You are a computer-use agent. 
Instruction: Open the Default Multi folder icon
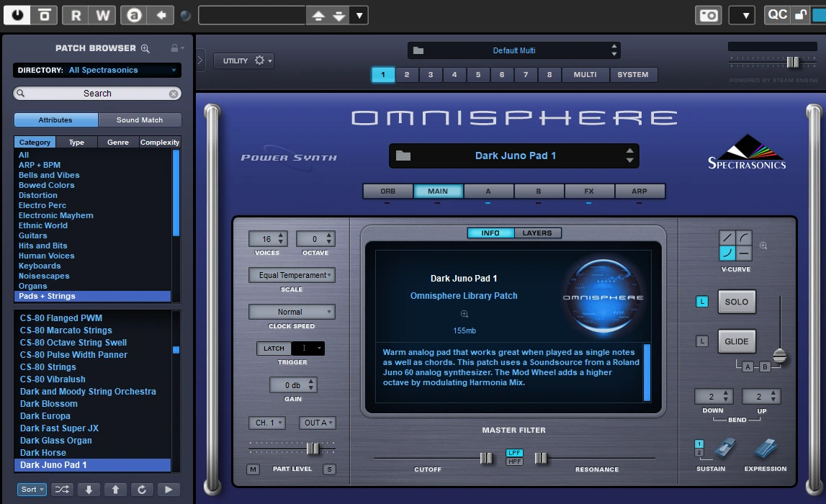click(418, 50)
